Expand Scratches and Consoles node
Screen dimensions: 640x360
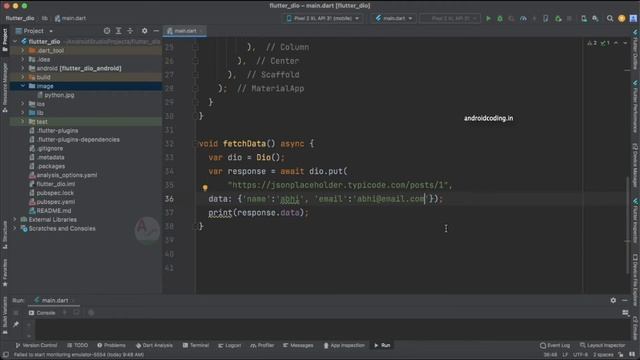tap(16, 229)
